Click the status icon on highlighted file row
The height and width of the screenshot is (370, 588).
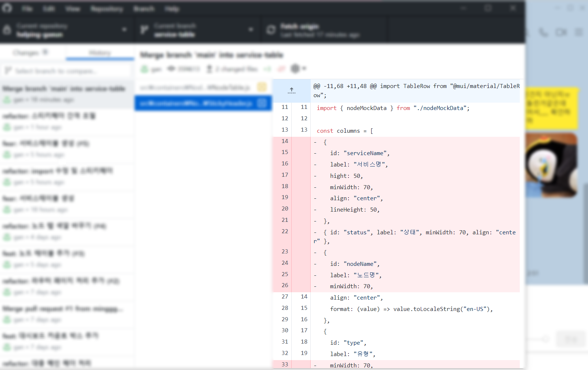[262, 103]
